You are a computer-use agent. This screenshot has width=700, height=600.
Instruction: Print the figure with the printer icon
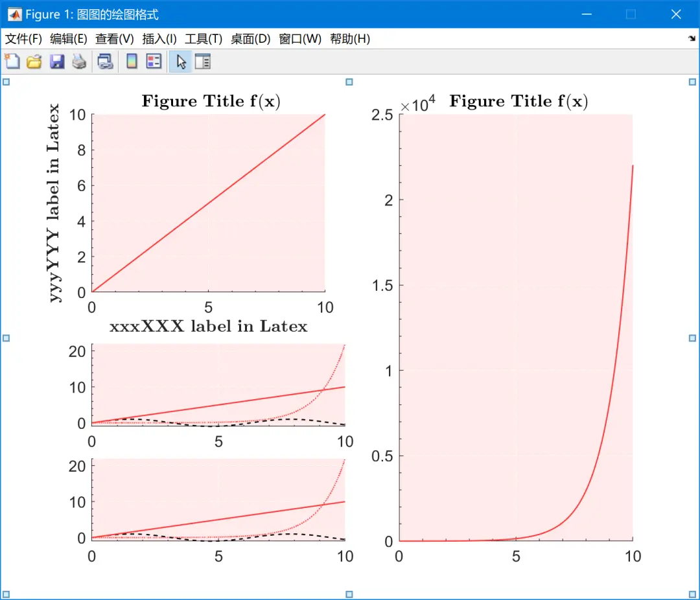[x=79, y=62]
